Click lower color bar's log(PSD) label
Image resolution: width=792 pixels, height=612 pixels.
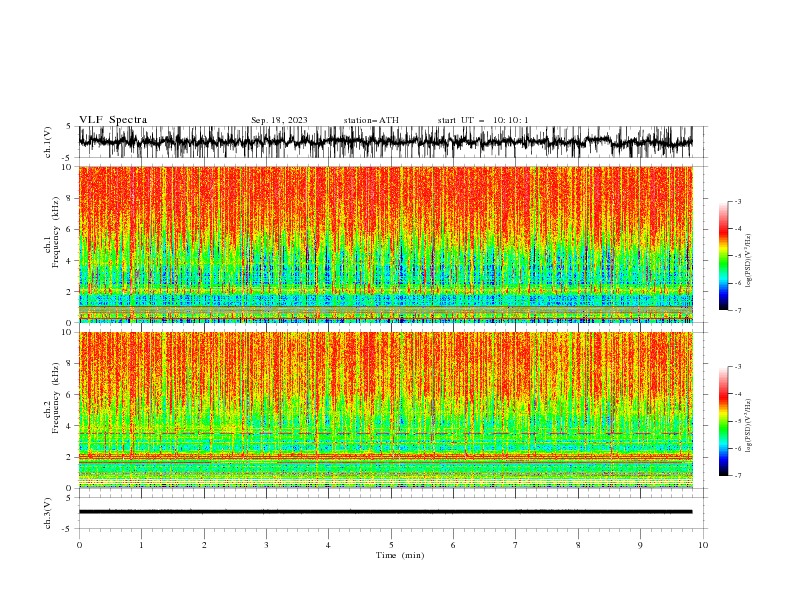(749, 426)
